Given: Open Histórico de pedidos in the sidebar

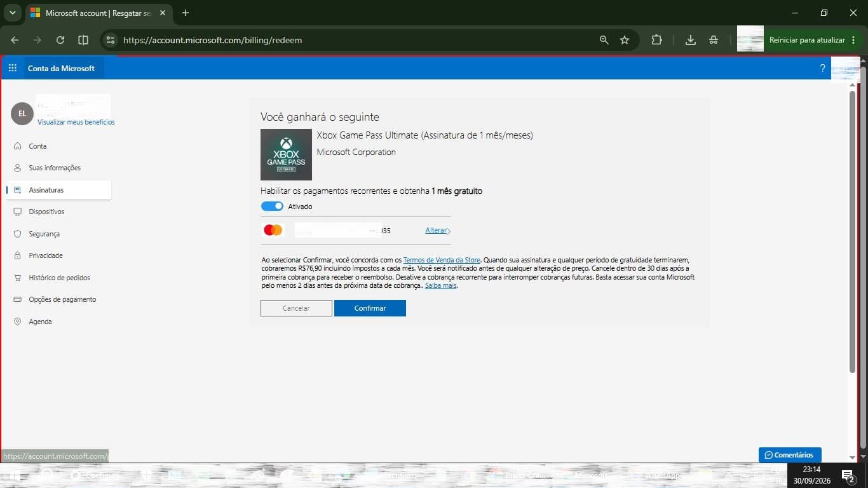Looking at the screenshot, I should tap(58, 278).
